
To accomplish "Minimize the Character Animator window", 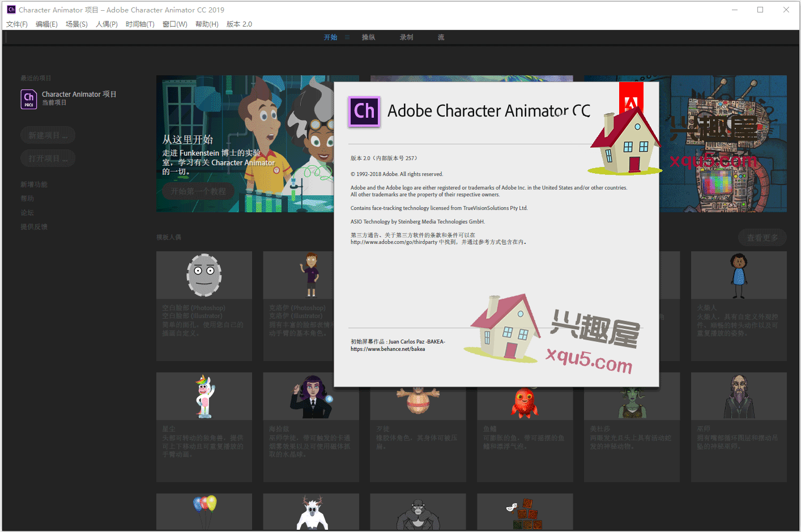I will click(735, 10).
